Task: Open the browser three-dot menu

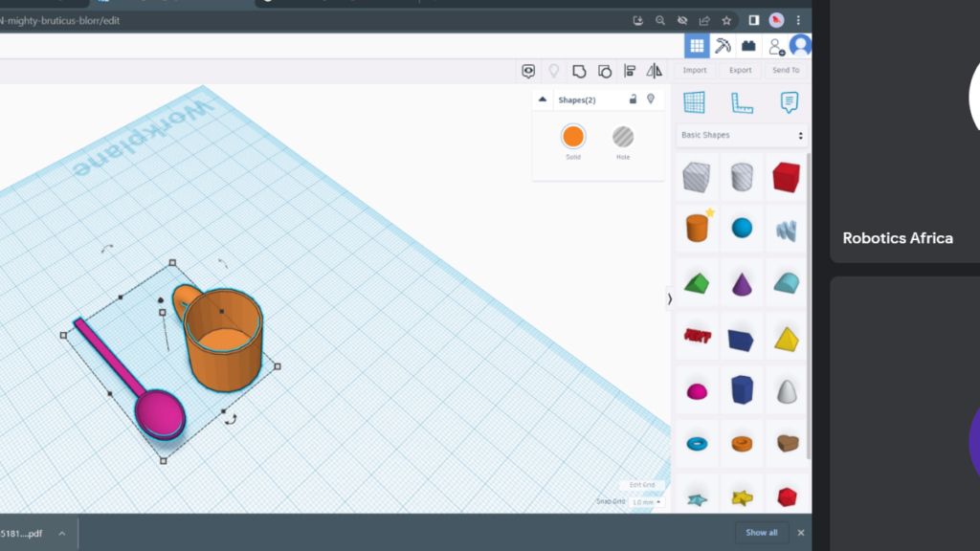Action: point(798,21)
